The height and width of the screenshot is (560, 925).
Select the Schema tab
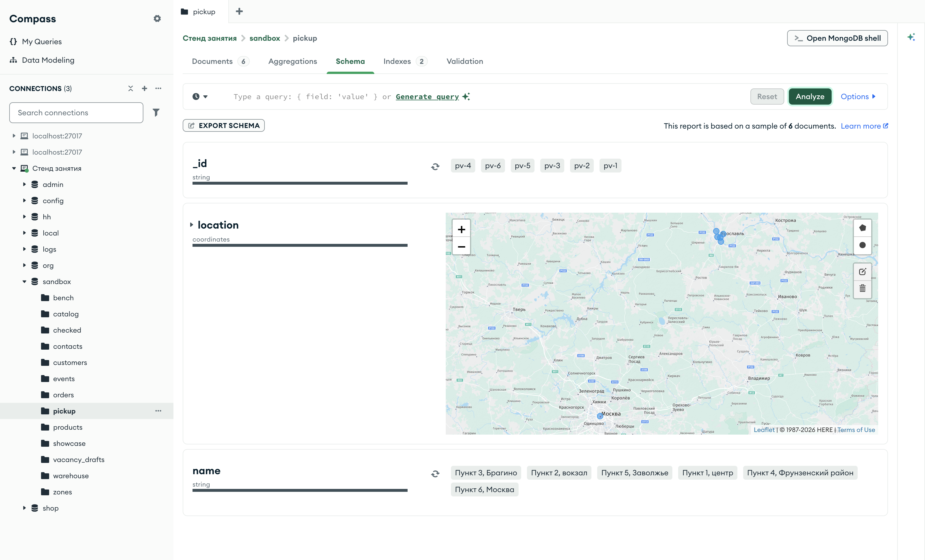pos(350,61)
